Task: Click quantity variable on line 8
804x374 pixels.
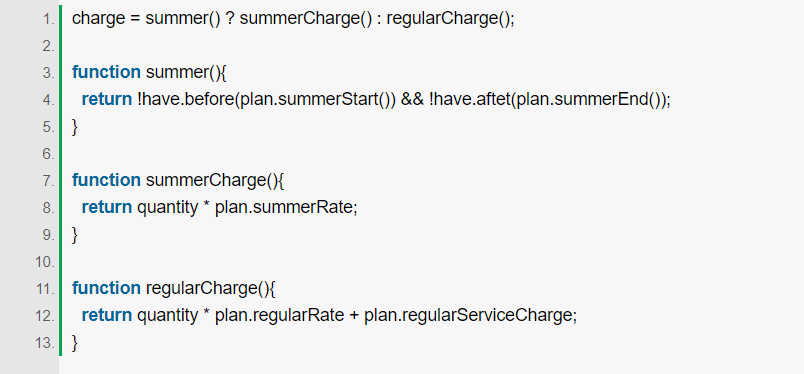Action: 167,207
